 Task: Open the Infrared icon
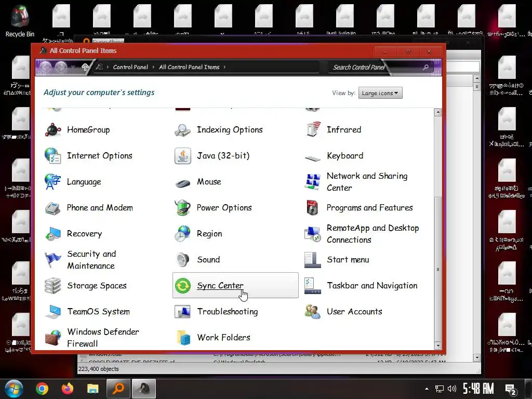(x=313, y=130)
